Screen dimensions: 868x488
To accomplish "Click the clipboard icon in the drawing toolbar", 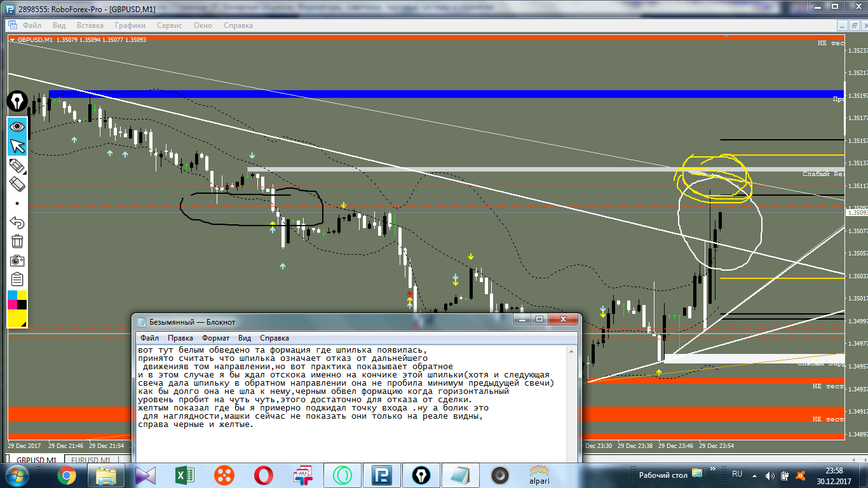I will [17, 280].
